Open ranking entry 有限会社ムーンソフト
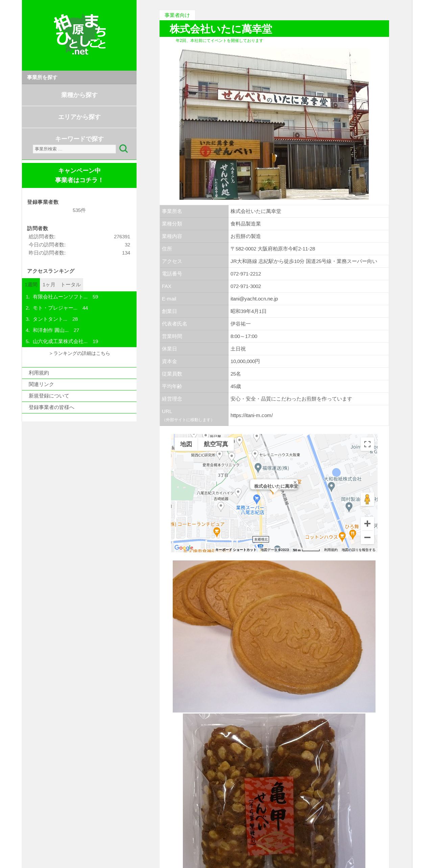The height and width of the screenshot is (868, 434). 60,297
